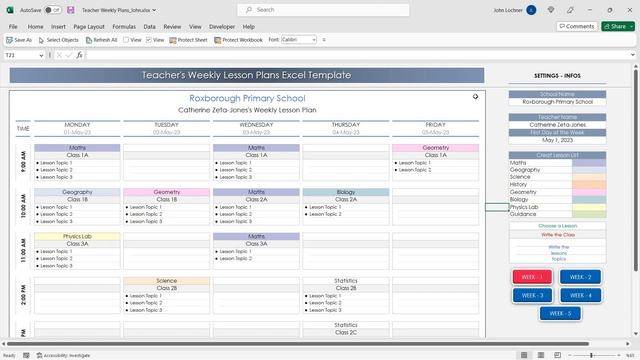Click the Protect Sheet icon
Viewport: 640px width, 360px height.
[173, 40]
